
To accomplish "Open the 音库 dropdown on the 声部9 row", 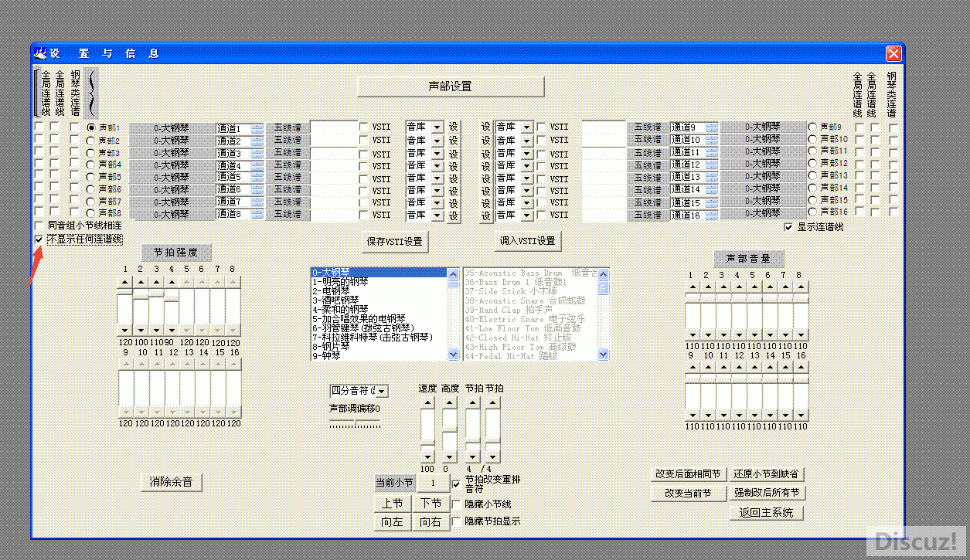I will [527, 127].
